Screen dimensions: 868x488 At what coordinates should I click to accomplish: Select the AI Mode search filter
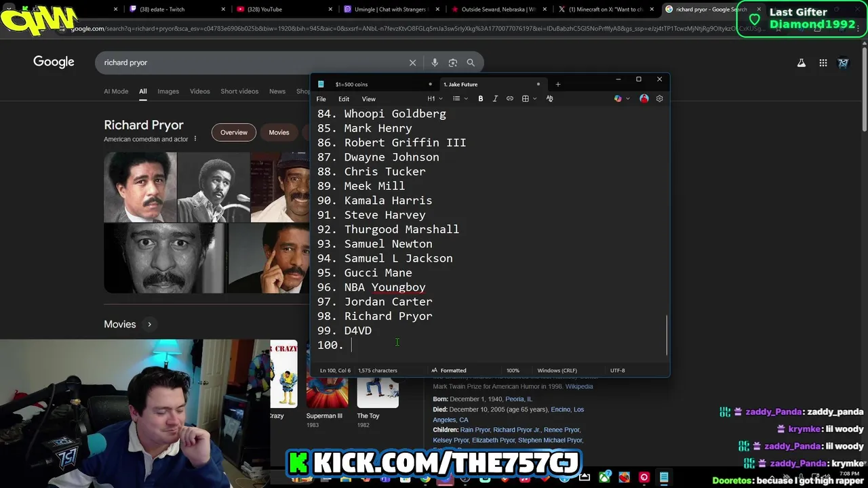[x=116, y=91]
